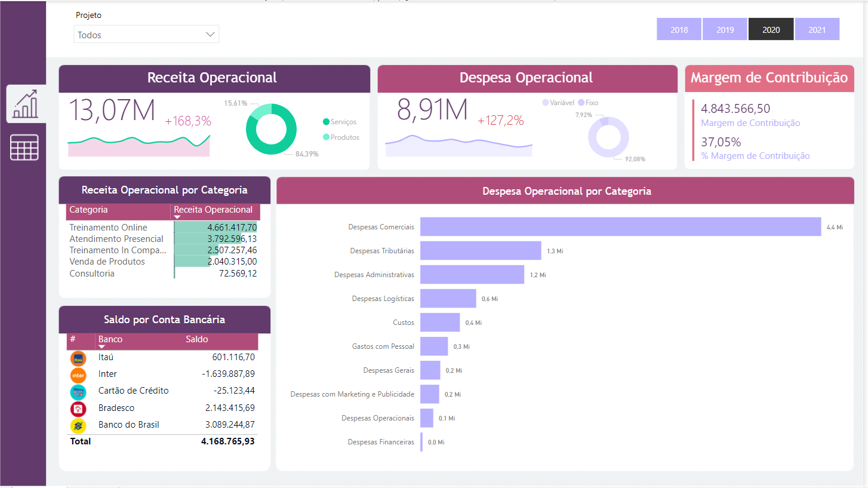Open the Projeto dropdown showing Todos
868x488 pixels.
[x=146, y=35]
